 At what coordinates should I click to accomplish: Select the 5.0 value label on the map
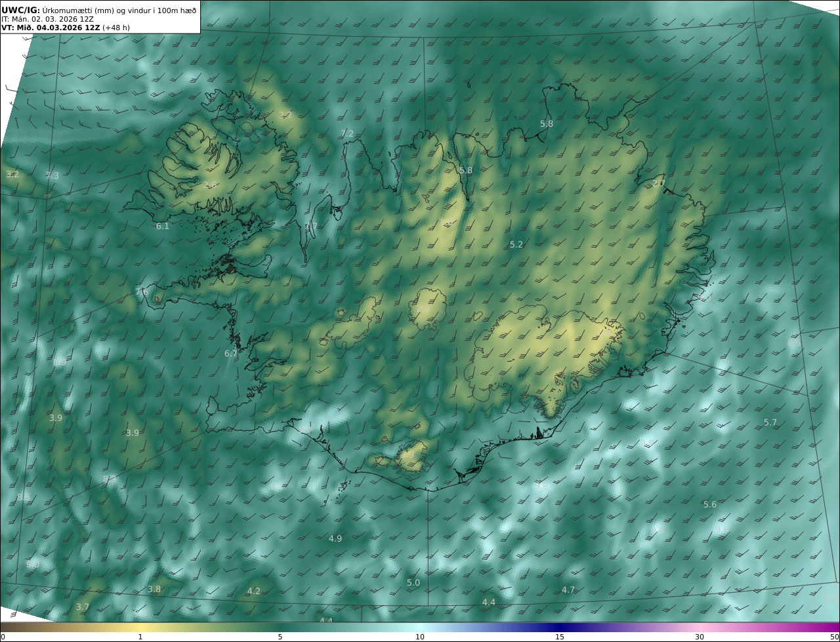pos(413,582)
